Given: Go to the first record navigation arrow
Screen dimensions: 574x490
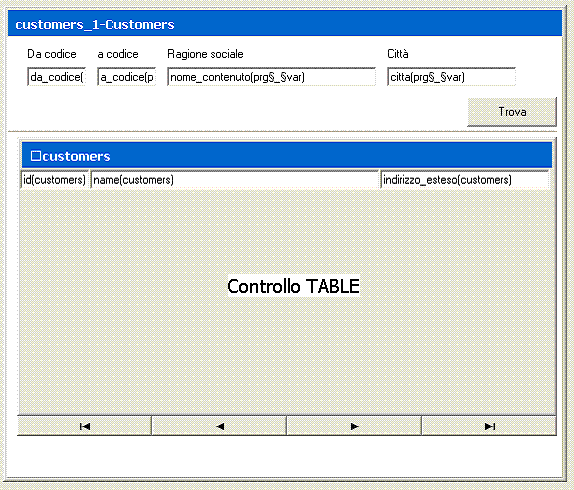Looking at the screenshot, I should [85, 426].
